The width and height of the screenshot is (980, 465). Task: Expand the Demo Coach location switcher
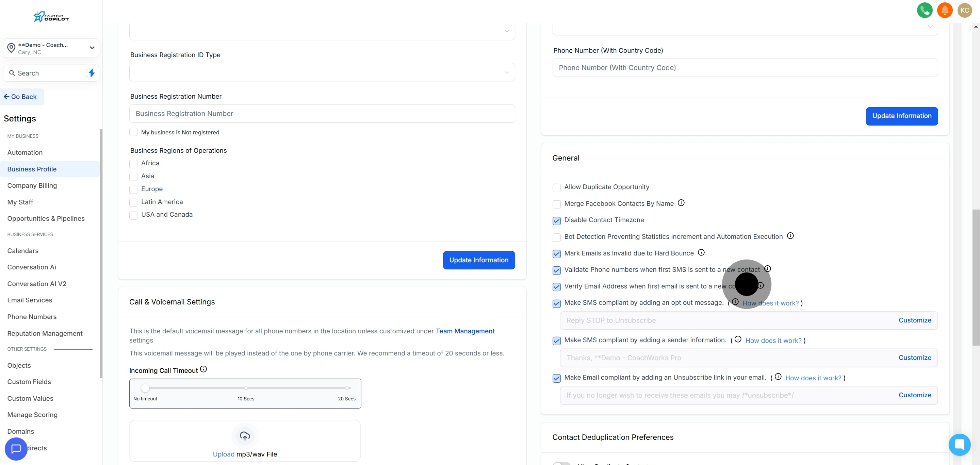pos(51,48)
